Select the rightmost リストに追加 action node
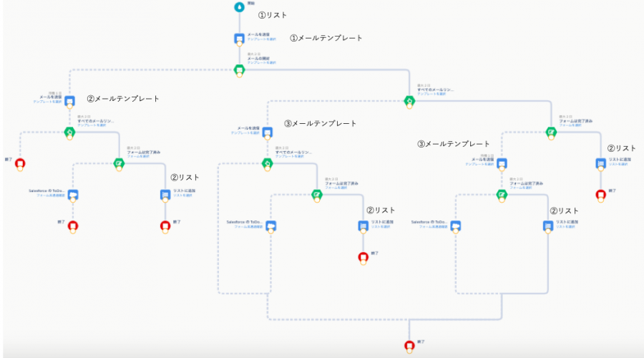 (x=601, y=163)
